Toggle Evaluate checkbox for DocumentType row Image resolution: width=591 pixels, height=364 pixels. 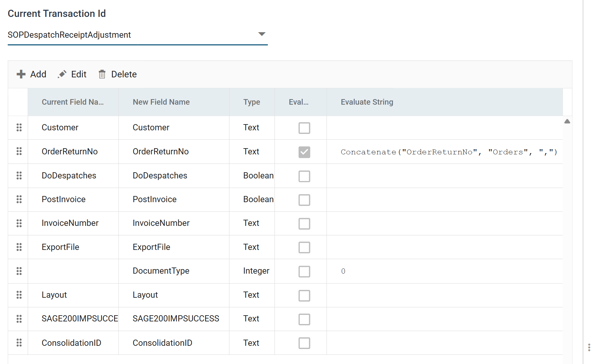[304, 271]
